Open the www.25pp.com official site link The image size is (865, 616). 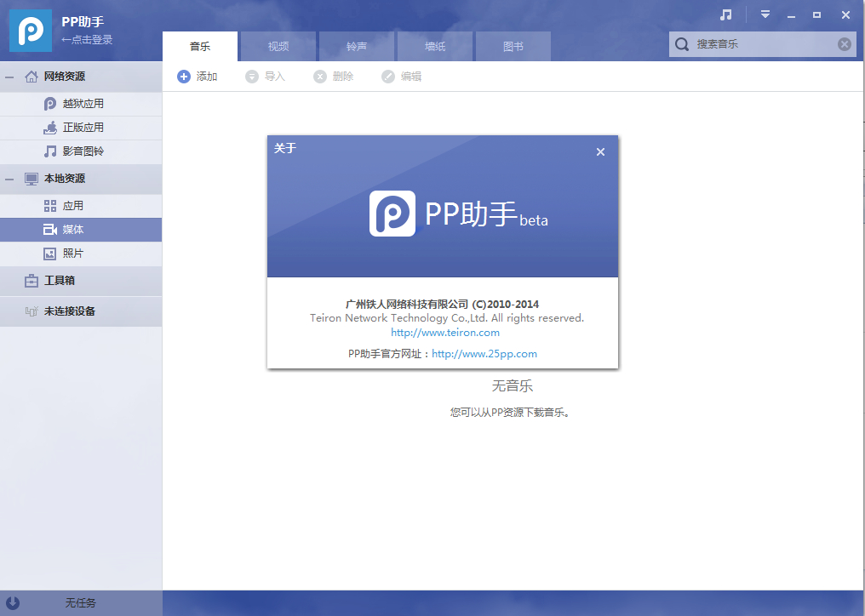484,354
